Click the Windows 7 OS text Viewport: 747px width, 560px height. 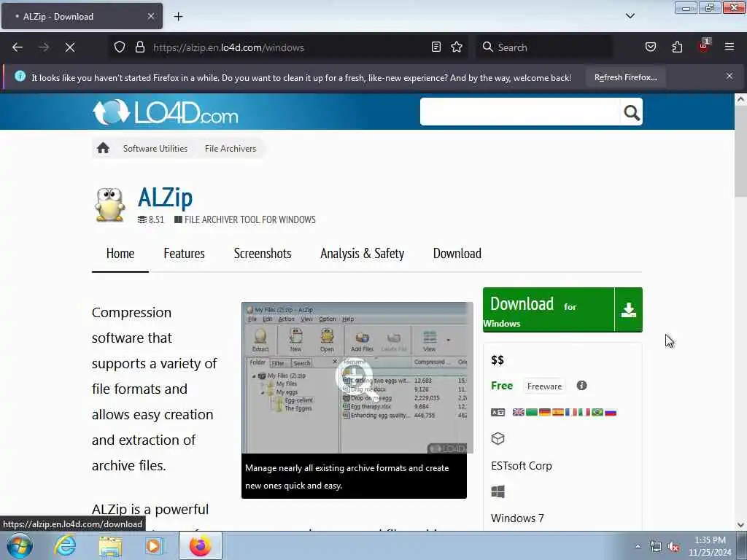517,518
